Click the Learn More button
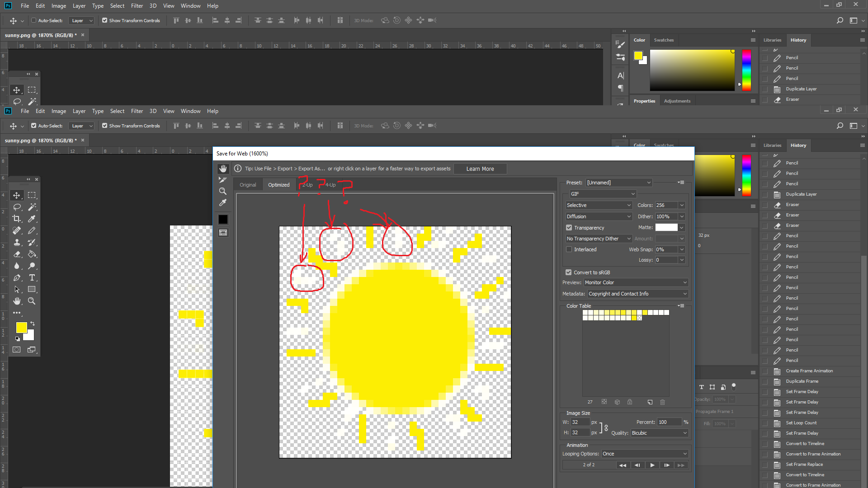The width and height of the screenshot is (868, 488). click(x=480, y=169)
